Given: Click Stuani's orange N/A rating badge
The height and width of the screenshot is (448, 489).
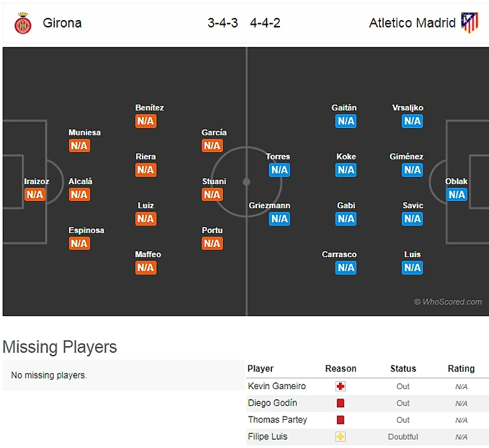Looking at the screenshot, I should [212, 195].
